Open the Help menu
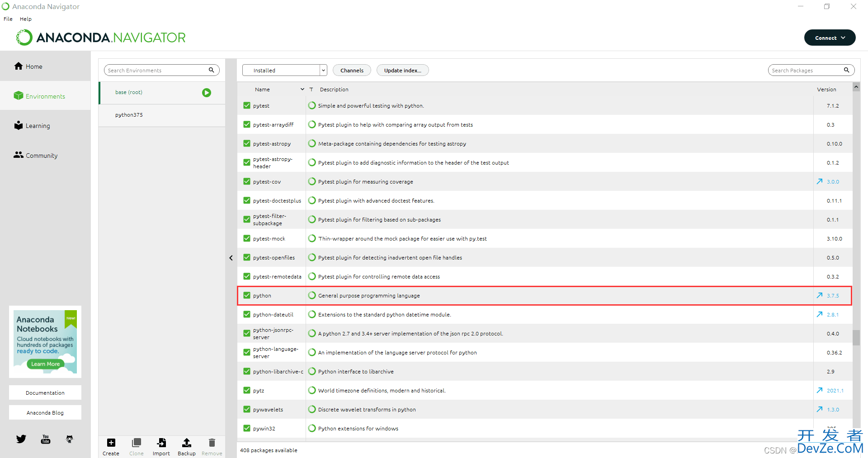 26,19
